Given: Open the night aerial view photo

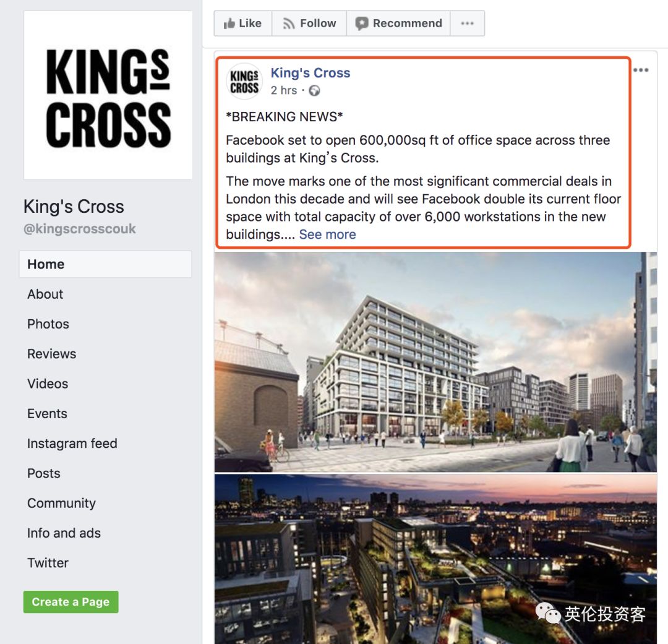Looking at the screenshot, I should [x=435, y=559].
